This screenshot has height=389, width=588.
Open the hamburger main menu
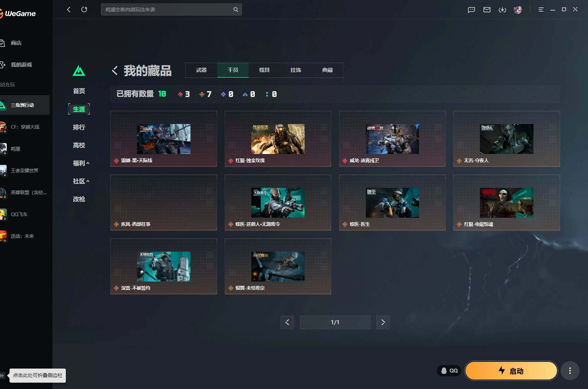(541, 10)
